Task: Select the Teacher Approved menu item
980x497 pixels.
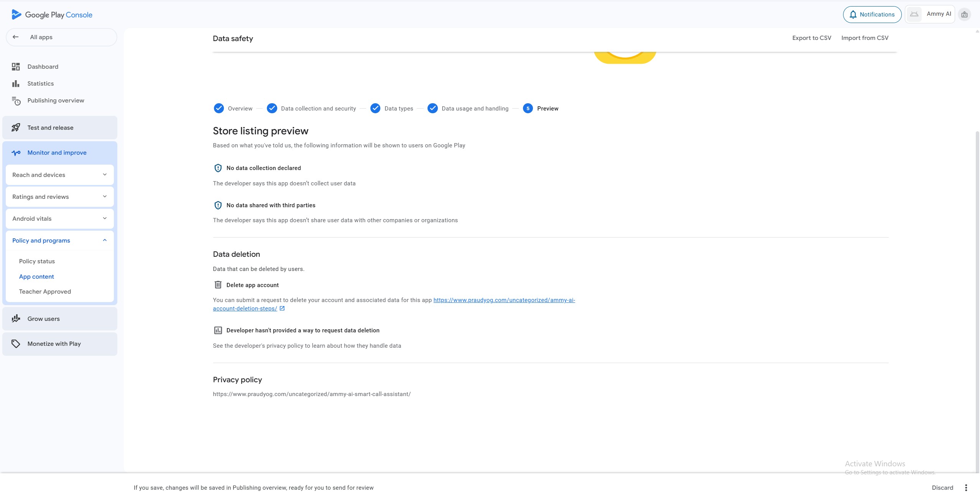Action: (45, 292)
